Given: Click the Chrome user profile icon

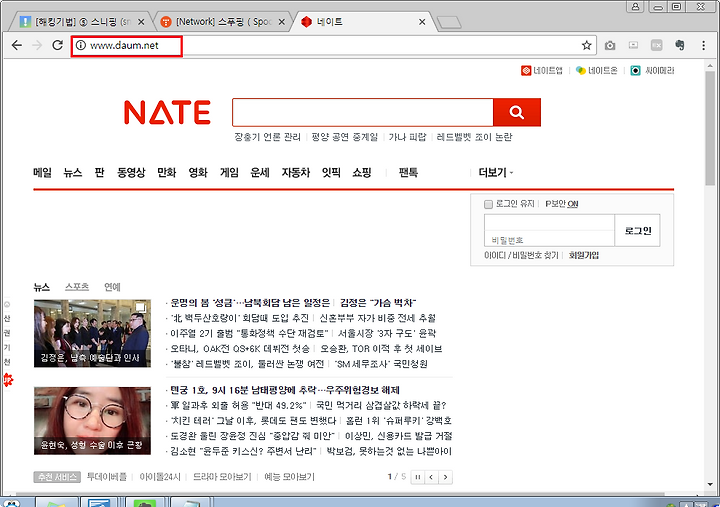Looking at the screenshot, I should pyautogui.click(x=636, y=6).
